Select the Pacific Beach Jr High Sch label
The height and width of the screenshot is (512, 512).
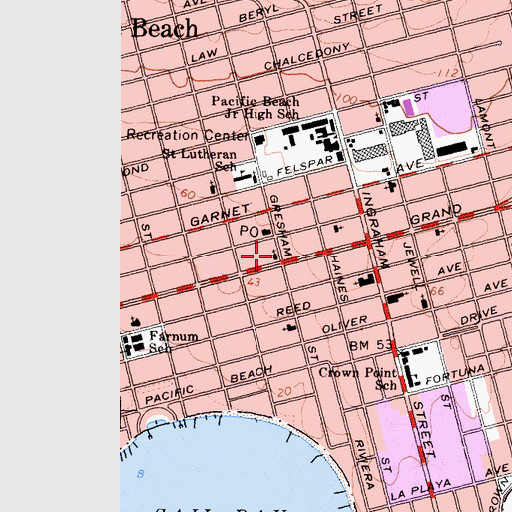click(256, 108)
